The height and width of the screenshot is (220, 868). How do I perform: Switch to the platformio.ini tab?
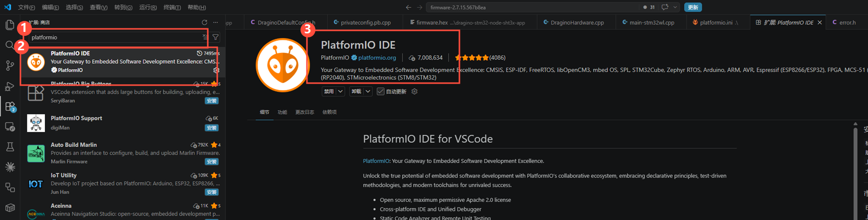point(718,22)
